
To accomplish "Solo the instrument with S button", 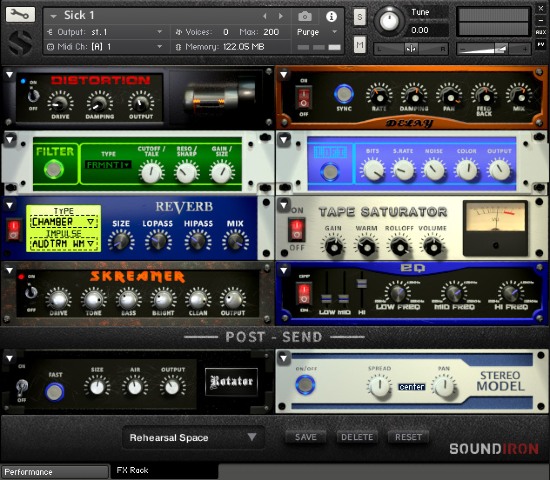I will pos(360,17).
